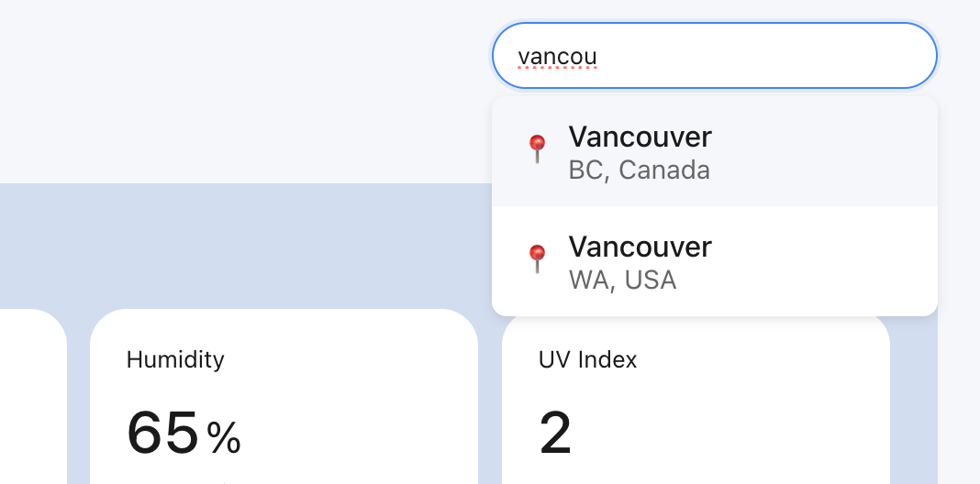Click the red pin icon beside Vancouver, WA
This screenshot has width=980, height=484.
[537, 259]
